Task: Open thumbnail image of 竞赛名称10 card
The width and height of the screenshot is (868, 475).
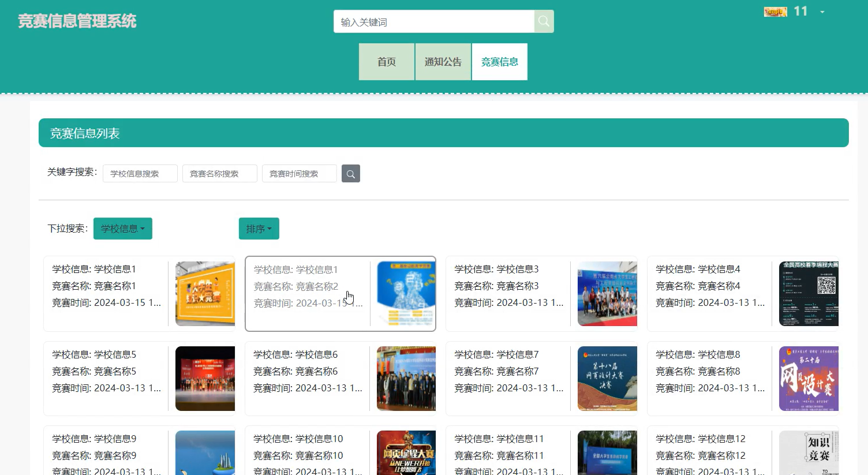Action: click(x=406, y=453)
